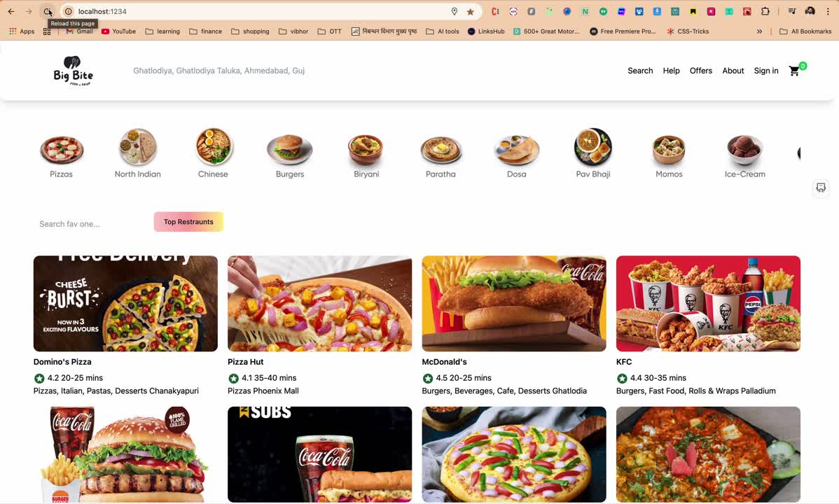
Task: Click the Big Bite logo
Action: (x=73, y=71)
